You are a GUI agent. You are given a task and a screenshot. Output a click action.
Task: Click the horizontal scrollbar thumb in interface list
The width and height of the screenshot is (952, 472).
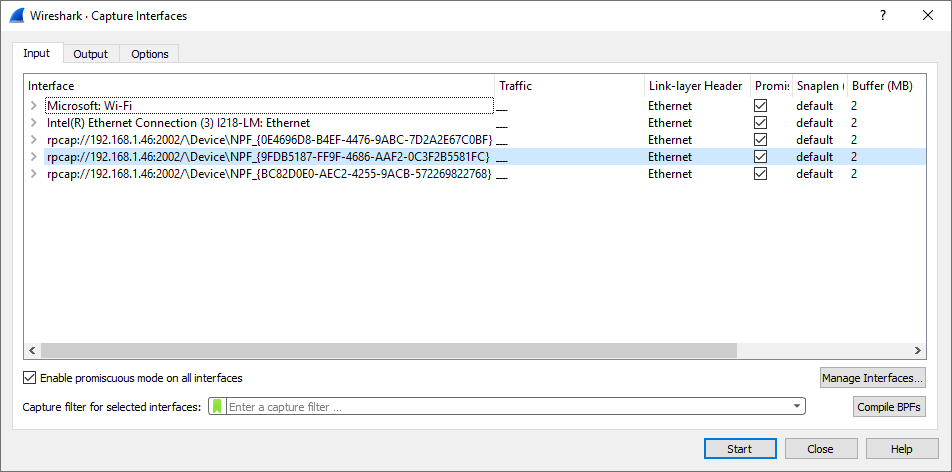[389, 351]
